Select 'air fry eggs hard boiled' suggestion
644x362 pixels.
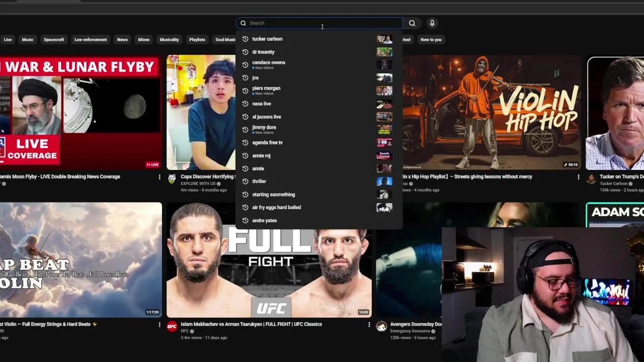point(319,208)
